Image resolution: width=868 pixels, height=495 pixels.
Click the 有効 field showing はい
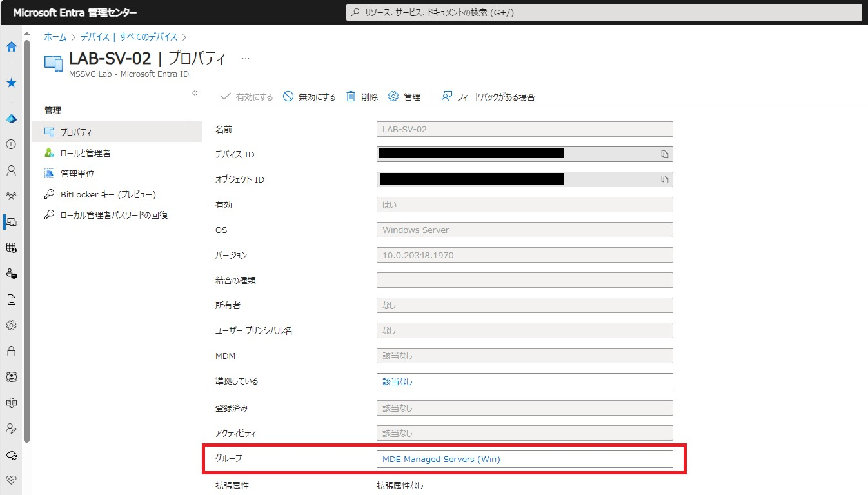pos(524,205)
